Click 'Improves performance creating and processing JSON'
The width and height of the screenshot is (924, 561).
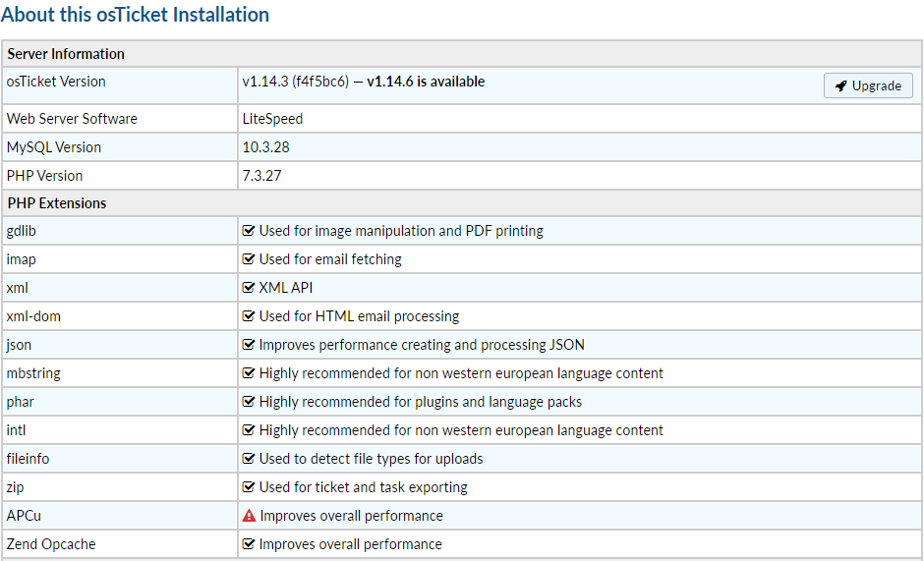pyautogui.click(x=422, y=345)
